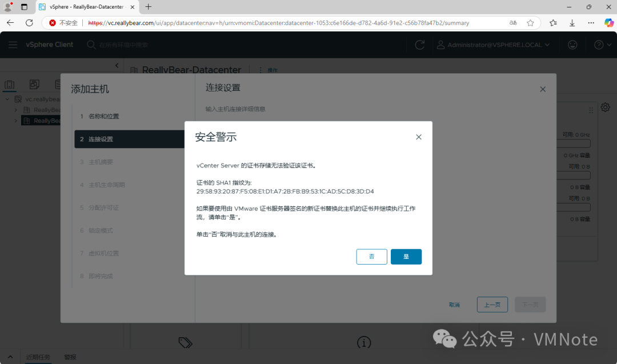Expand the bottom tasks panel chevron
617x364 pixels.
click(10, 357)
